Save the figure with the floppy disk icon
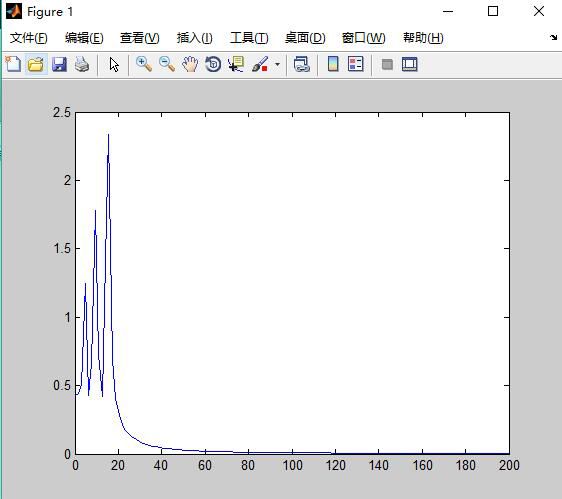562x499 pixels. pyautogui.click(x=59, y=65)
